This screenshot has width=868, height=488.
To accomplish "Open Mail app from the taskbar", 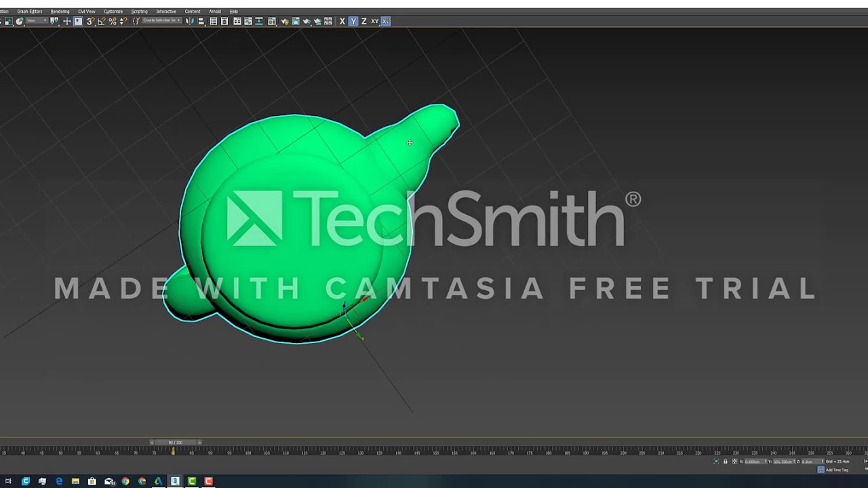I will [x=108, y=481].
